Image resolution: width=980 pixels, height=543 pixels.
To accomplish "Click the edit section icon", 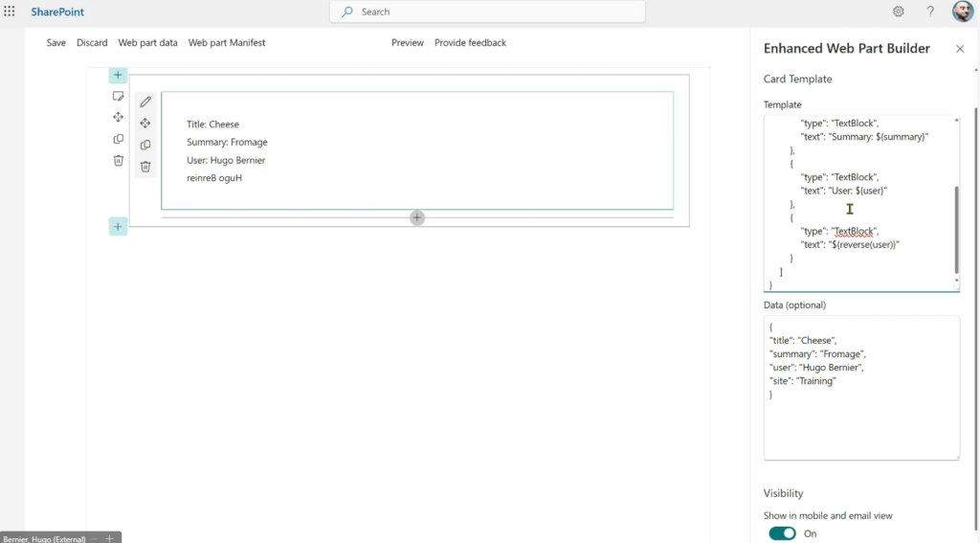I will [x=118, y=96].
